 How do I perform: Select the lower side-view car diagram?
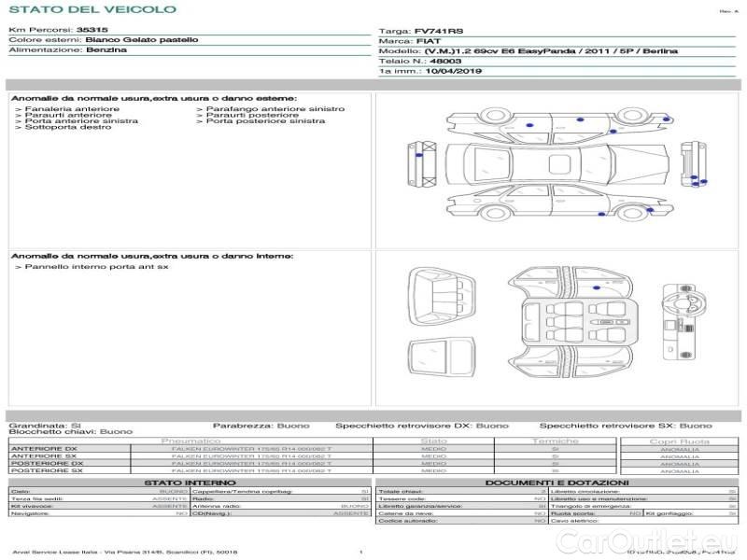tap(557, 203)
